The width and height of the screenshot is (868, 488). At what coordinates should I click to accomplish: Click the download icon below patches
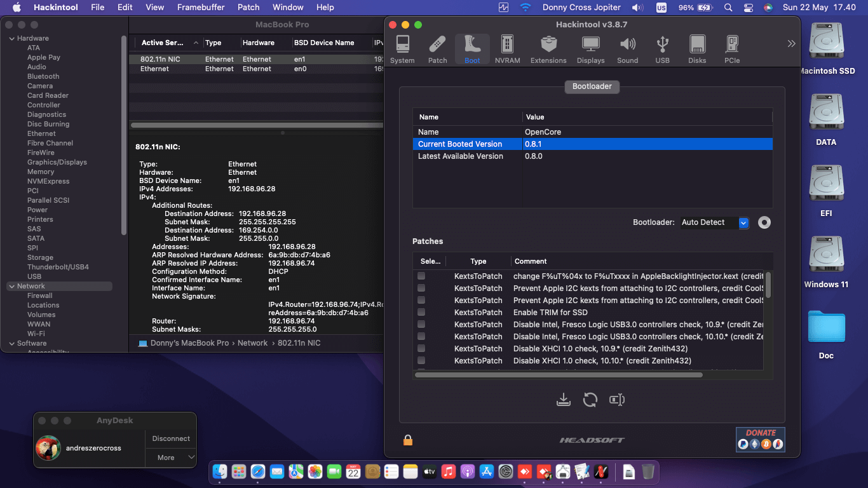click(563, 400)
